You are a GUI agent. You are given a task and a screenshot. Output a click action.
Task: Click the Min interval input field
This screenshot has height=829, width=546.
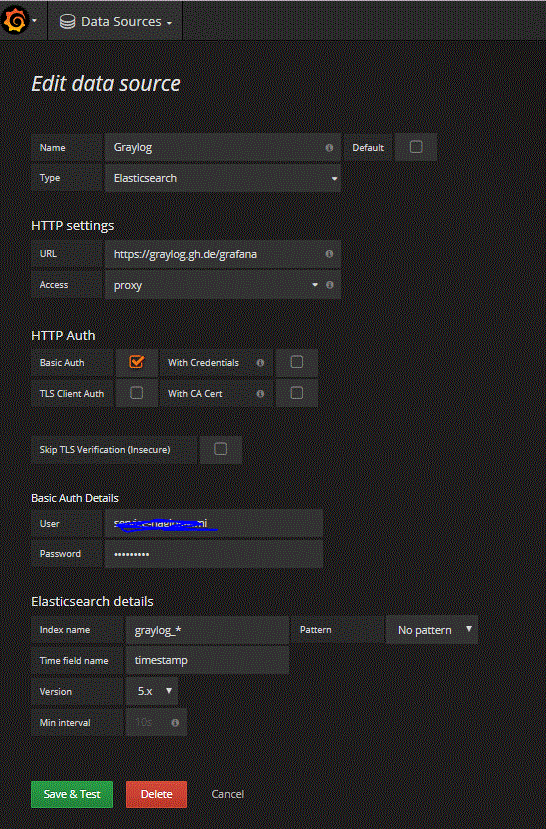tap(156, 722)
